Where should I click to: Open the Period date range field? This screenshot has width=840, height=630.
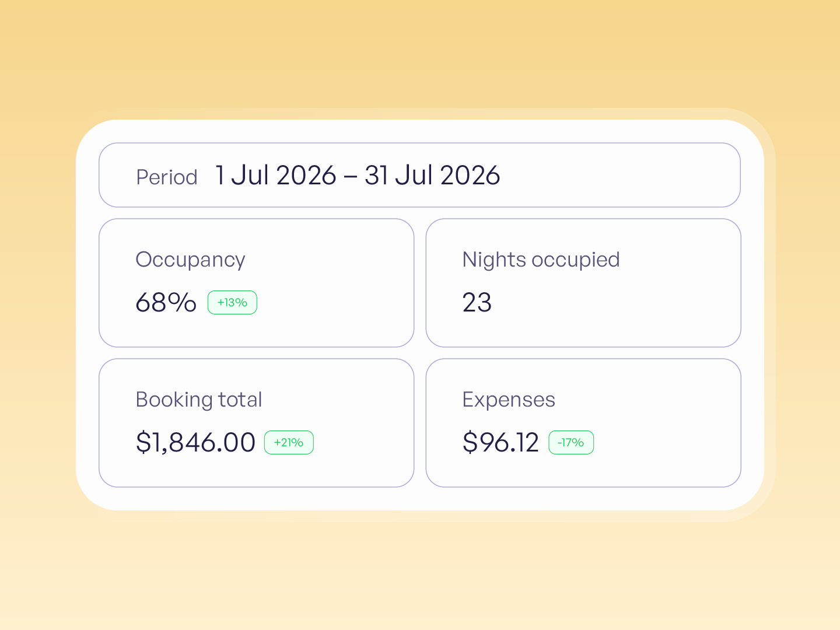(419, 175)
